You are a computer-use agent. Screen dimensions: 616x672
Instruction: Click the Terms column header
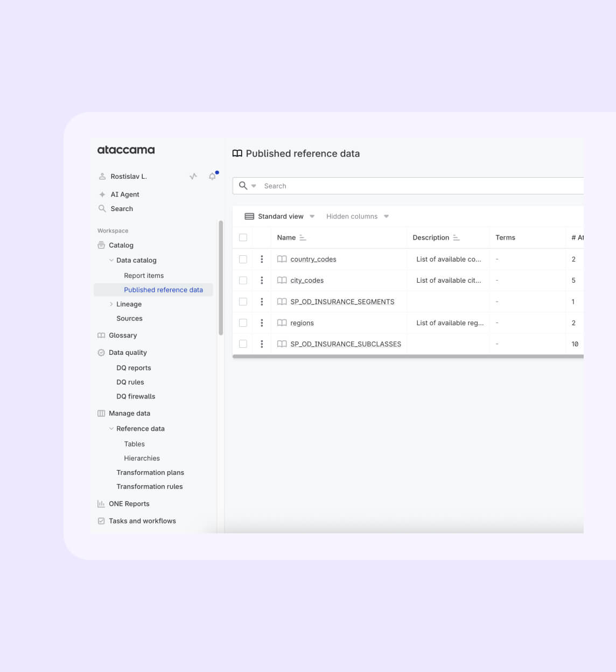click(505, 237)
